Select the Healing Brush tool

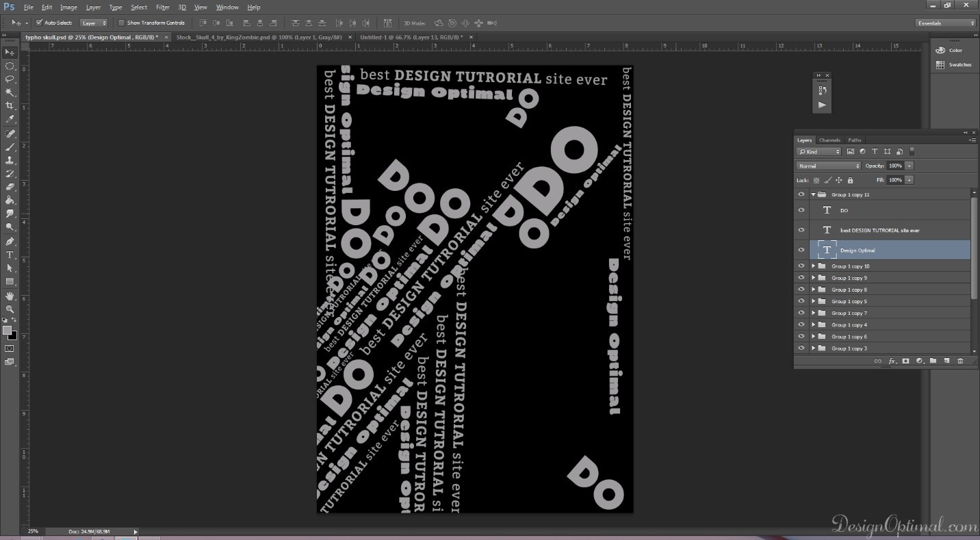click(x=10, y=133)
